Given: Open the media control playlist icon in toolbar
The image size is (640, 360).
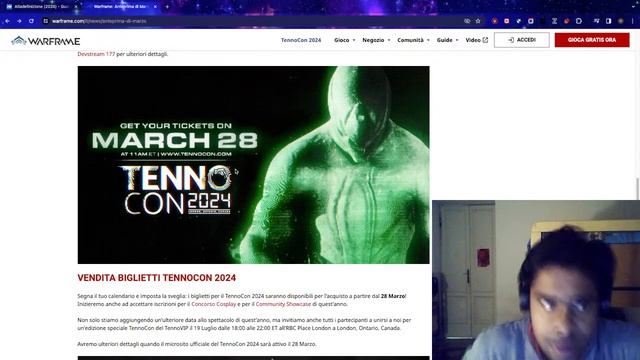Looking at the screenshot, I should coord(596,21).
